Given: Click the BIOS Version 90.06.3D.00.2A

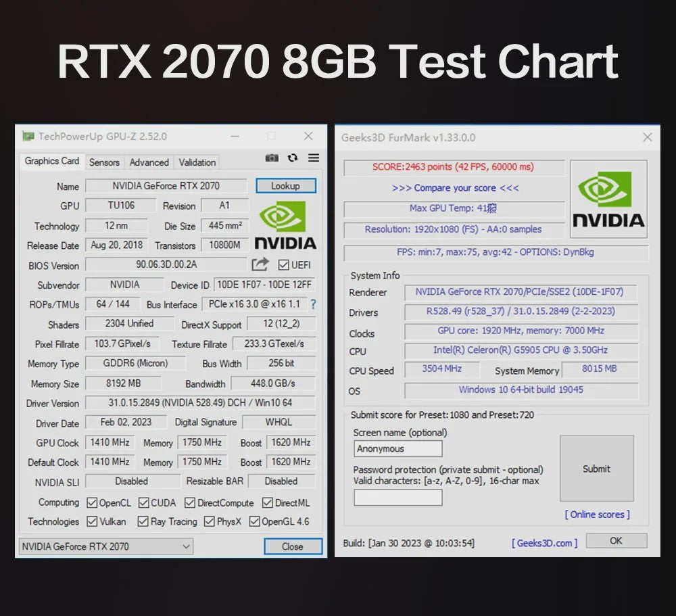Looking at the screenshot, I should (x=166, y=264).
